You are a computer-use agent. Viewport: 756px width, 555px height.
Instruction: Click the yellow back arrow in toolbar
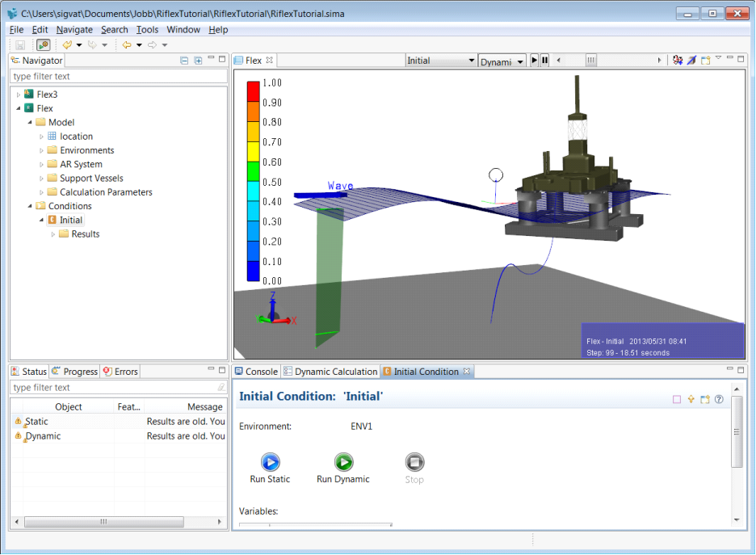(x=125, y=45)
